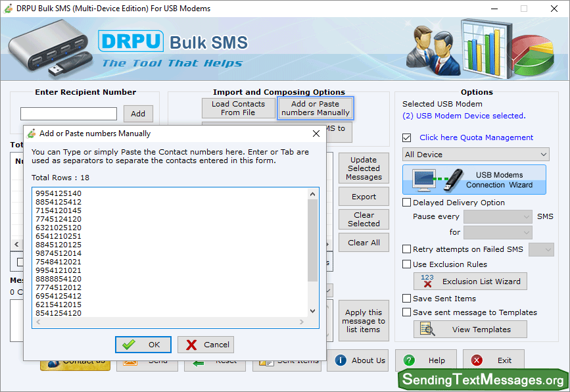570x392 pixels.
Task: Click the Exit button
Action: click(494, 360)
